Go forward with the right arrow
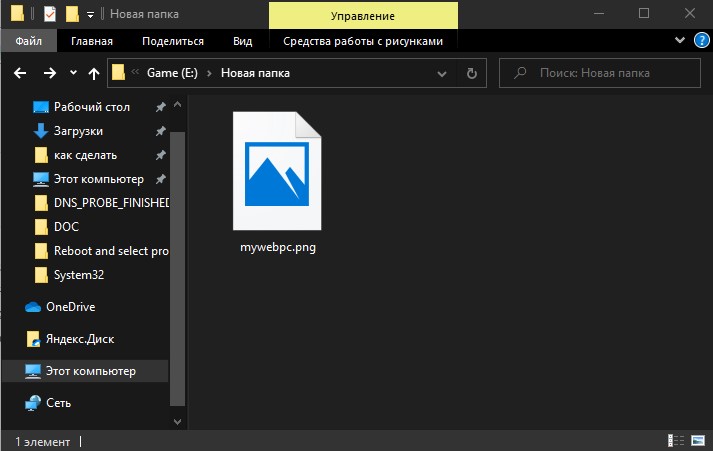The height and width of the screenshot is (451, 713). click(x=50, y=73)
